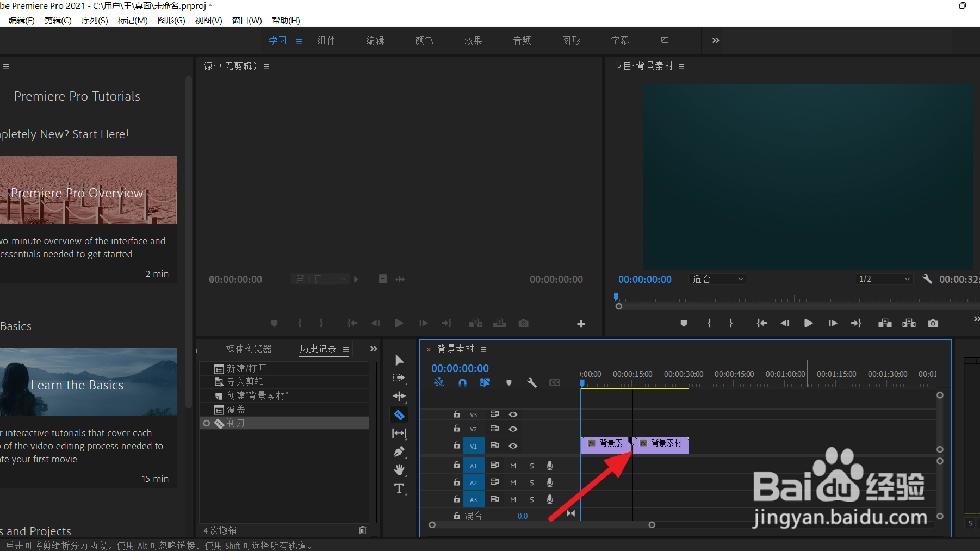The width and height of the screenshot is (980, 551).
Task: Open the 窗口(W) menu
Action: tap(247, 21)
